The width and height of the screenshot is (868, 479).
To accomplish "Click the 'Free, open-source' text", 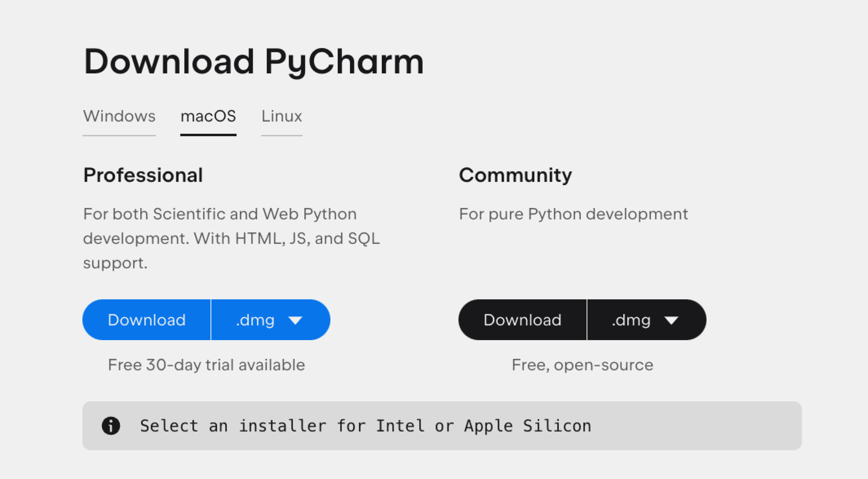I will 583,365.
